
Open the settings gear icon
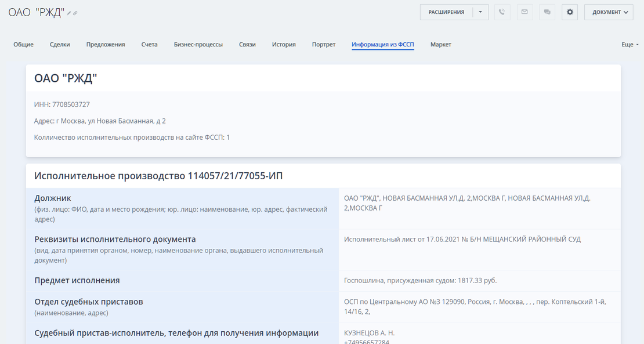point(569,12)
